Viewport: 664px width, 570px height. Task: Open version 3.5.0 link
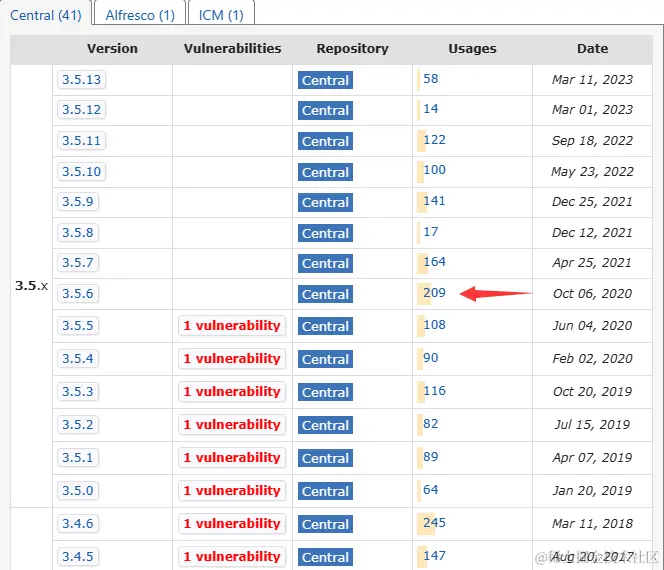78,490
